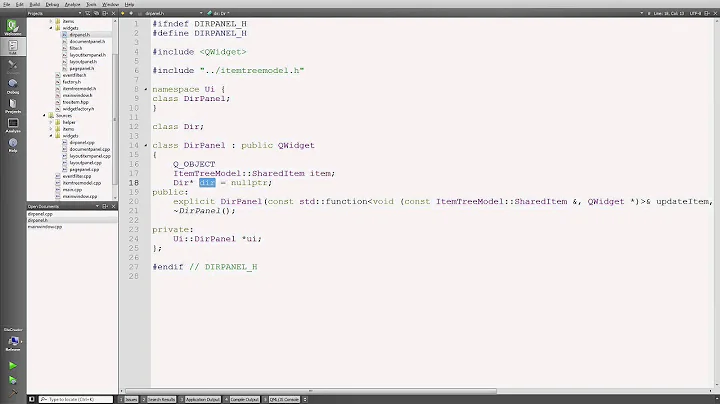The height and width of the screenshot is (404, 720).
Task: Click the editor horizontal scrollbar
Action: tap(311, 391)
